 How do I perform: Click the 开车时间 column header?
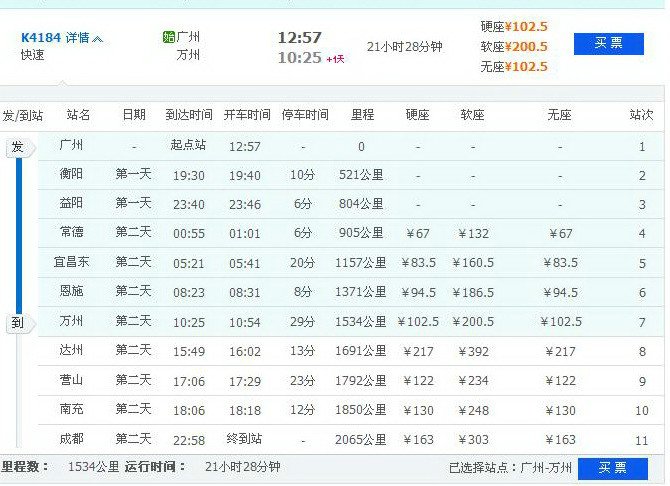coord(247,115)
